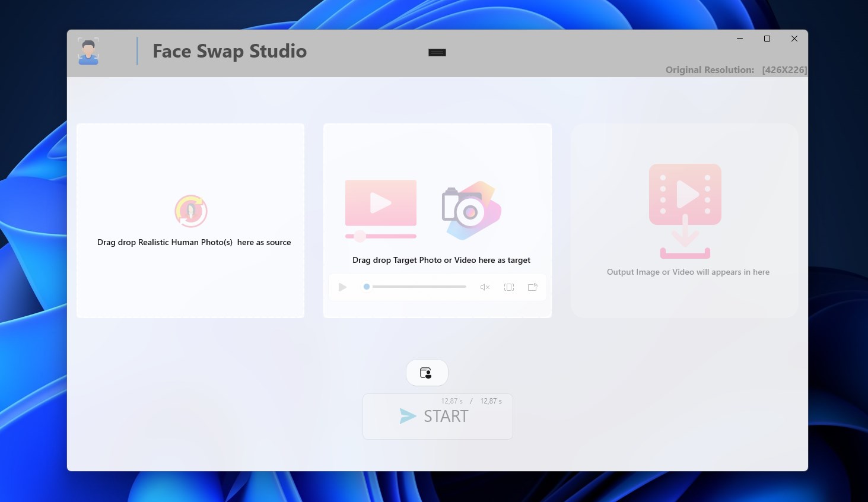Unmute the target video audio
Image resolution: width=868 pixels, height=502 pixels.
484,287
